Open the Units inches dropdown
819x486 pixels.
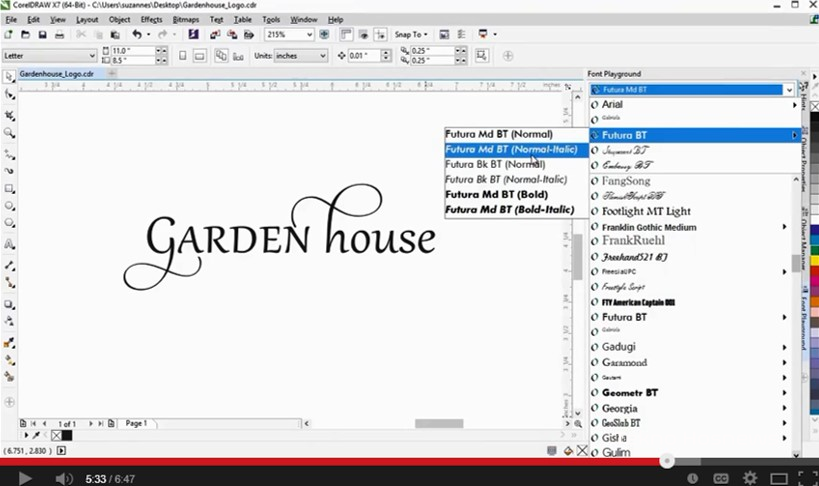click(x=323, y=55)
